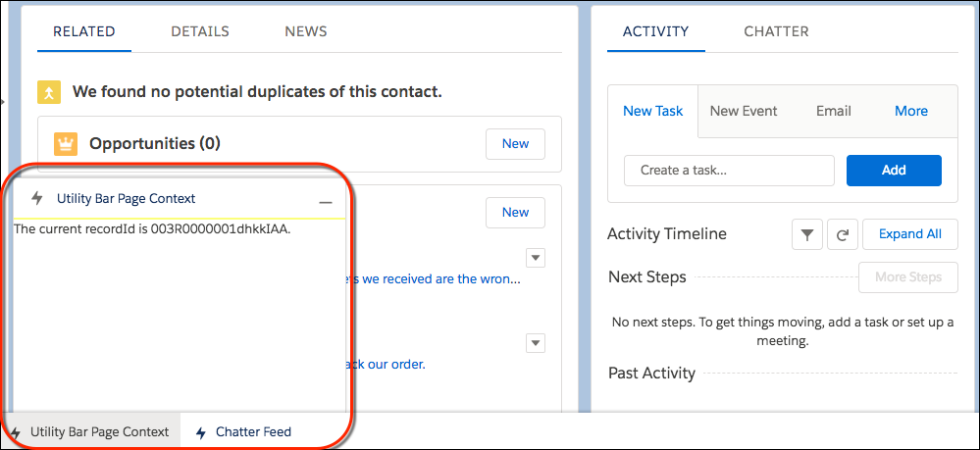Click the duplicates merge icon

coord(49,92)
